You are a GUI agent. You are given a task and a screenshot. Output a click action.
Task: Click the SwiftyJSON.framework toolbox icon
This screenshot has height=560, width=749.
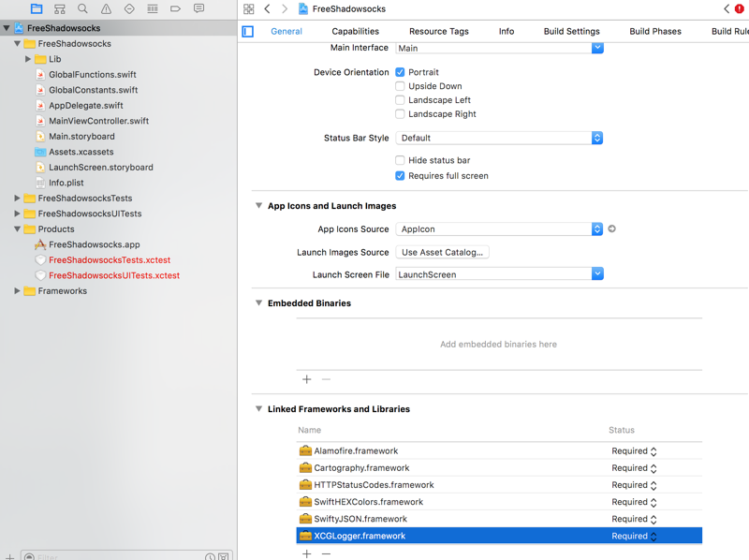tap(305, 519)
